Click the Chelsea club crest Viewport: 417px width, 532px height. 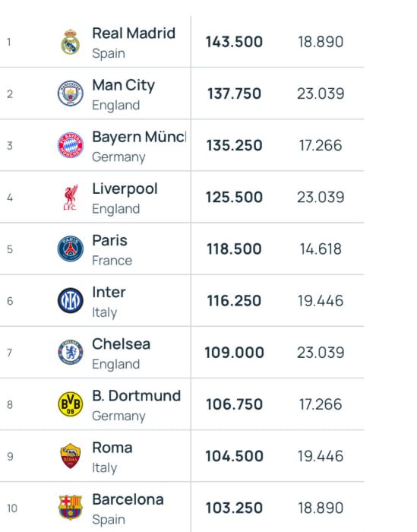[71, 352]
